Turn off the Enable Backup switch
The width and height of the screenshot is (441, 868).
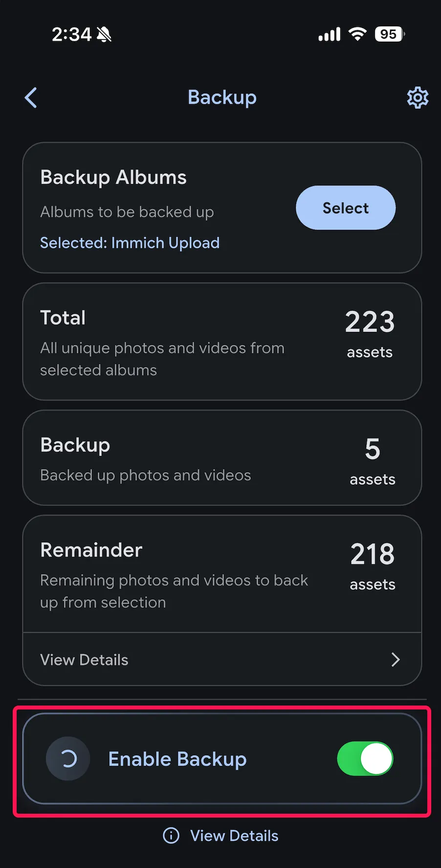[x=365, y=759]
